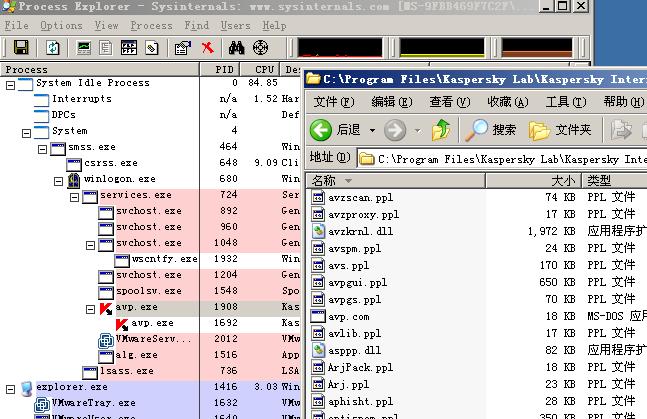Click the Explorer address bar path field
Image resolution: width=647 pixels, height=419 pixels.
point(502,159)
